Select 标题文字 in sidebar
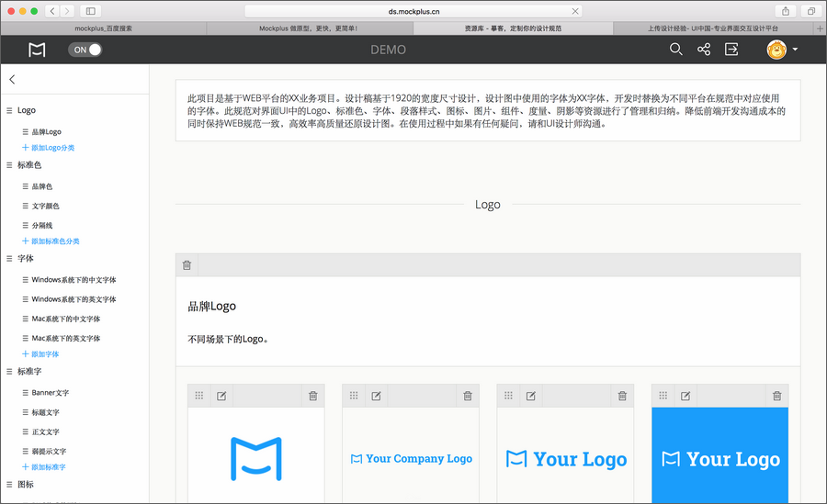Viewport: 827px width, 504px height. (45, 412)
